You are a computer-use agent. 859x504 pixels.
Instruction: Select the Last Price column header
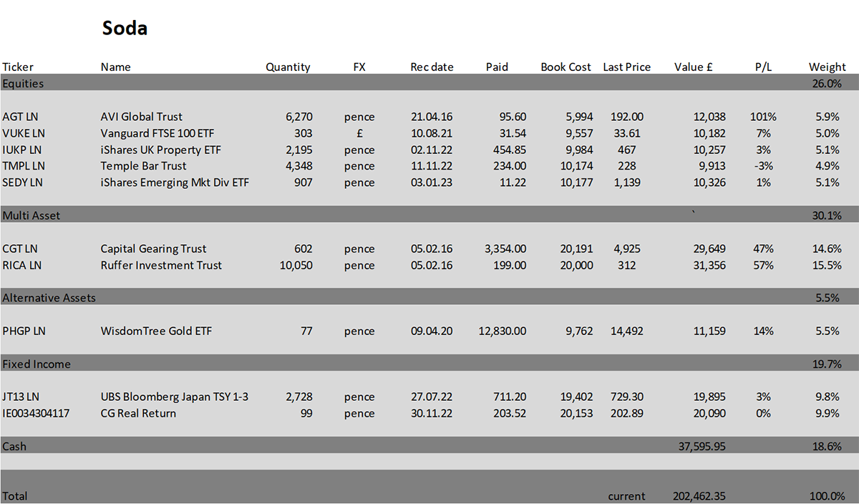[627, 67]
